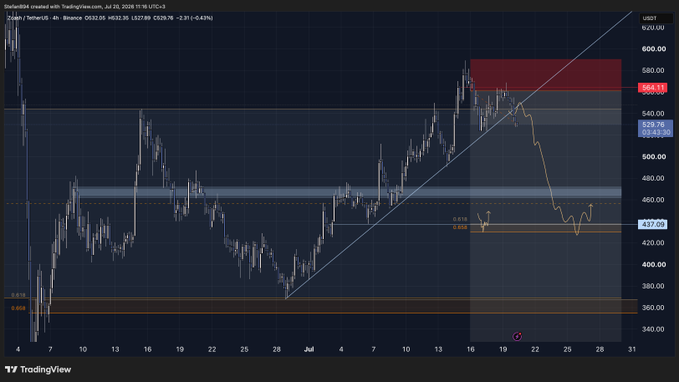Viewport: 679px width, 382px height.
Task: Click the 340.00 price axis label
Action: (653, 329)
